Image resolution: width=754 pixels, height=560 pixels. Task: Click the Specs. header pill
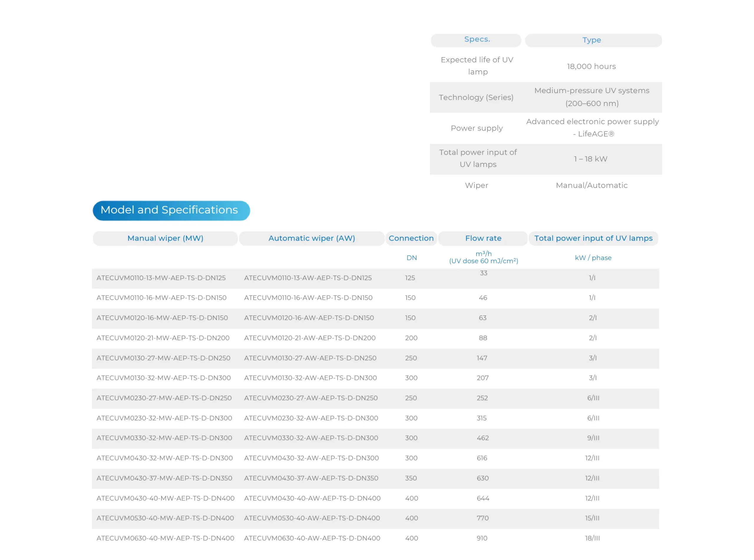[477, 39]
